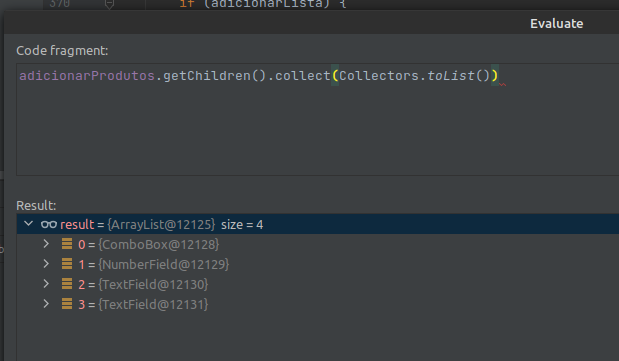Click red error squiggle after the fragment
Screen dimensions: 619x361
[x=503, y=84]
